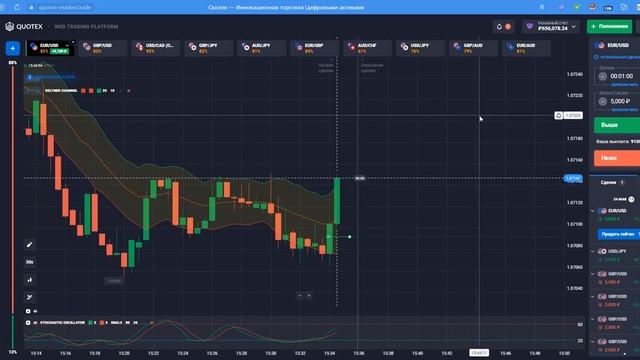640x360 pixels.
Task: Switch to the EUR/AUD asset tab
Action: tap(526, 48)
